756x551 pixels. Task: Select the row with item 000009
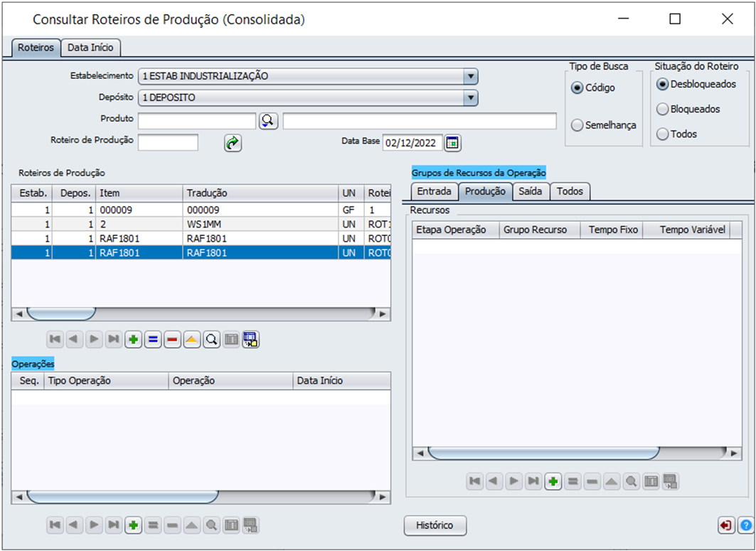tap(201, 210)
